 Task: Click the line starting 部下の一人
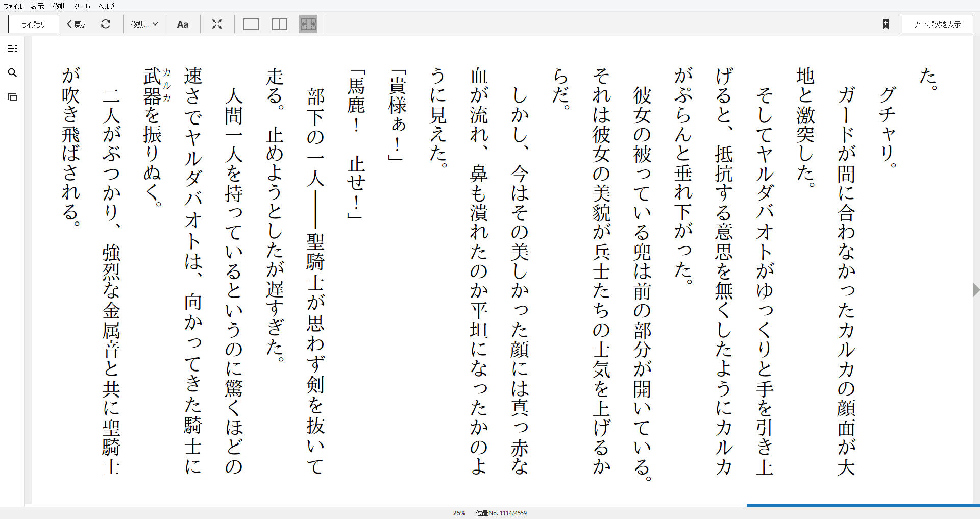(315, 281)
